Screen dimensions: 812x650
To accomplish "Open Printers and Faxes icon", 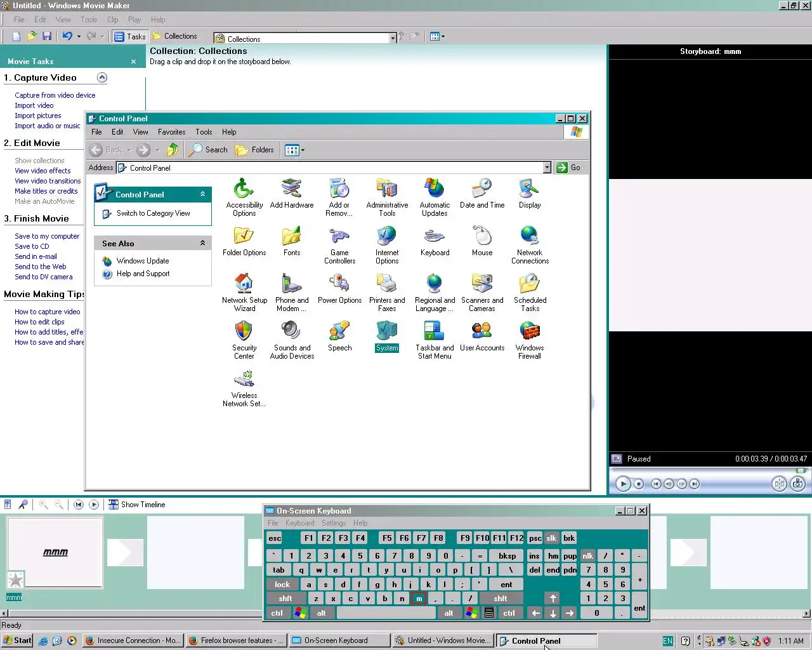I will click(x=387, y=293).
